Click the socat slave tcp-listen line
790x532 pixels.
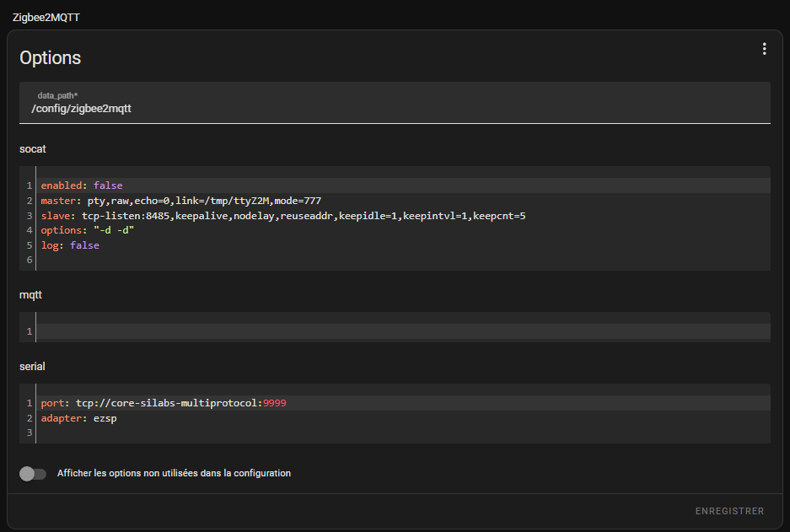click(282, 216)
